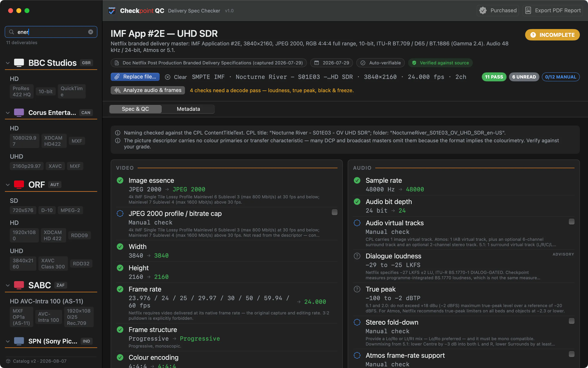Click the green pass icon for Sample rate
Viewport: 588px width, 368px height.
click(357, 180)
